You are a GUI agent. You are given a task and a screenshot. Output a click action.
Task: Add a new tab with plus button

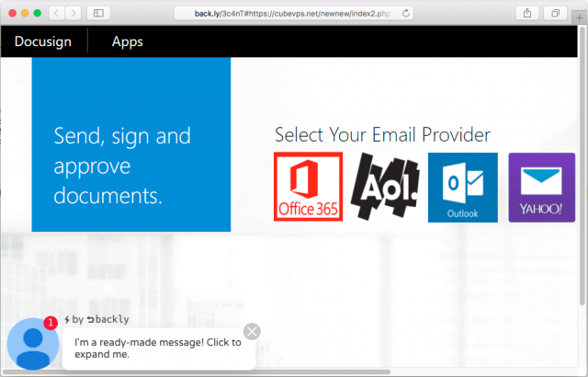point(580,17)
